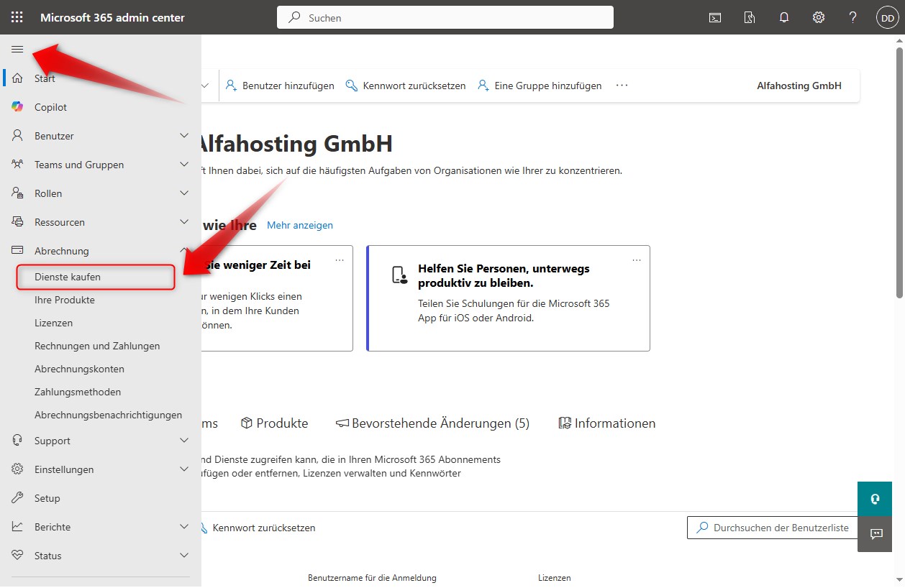The height and width of the screenshot is (588, 905).
Task: Click the Benutzer person icon
Action: click(18, 136)
